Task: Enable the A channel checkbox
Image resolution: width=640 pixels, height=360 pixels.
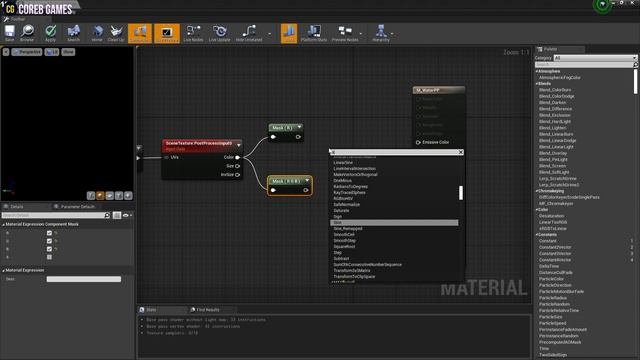Action: (49, 257)
